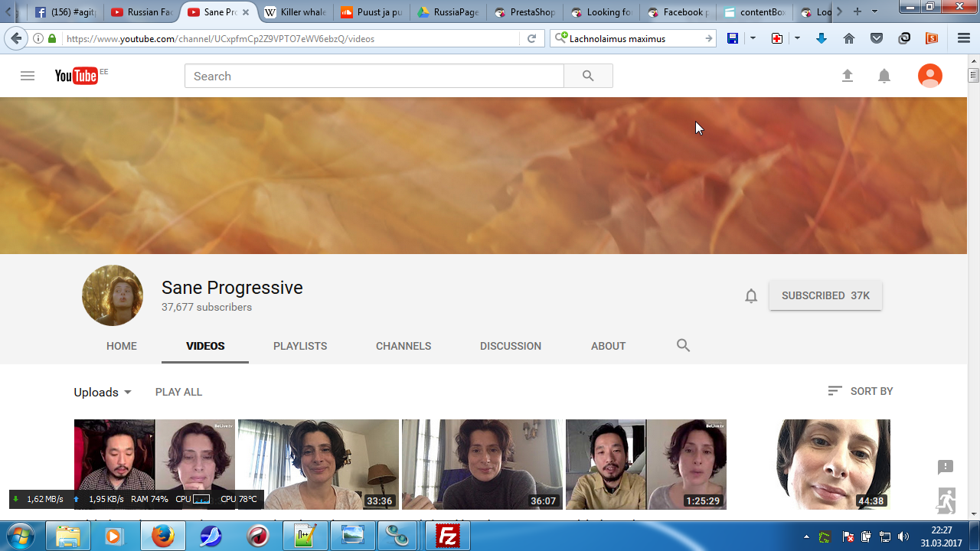This screenshot has height=551, width=980.
Task: Open the FileZilla taskbar icon
Action: [447, 536]
